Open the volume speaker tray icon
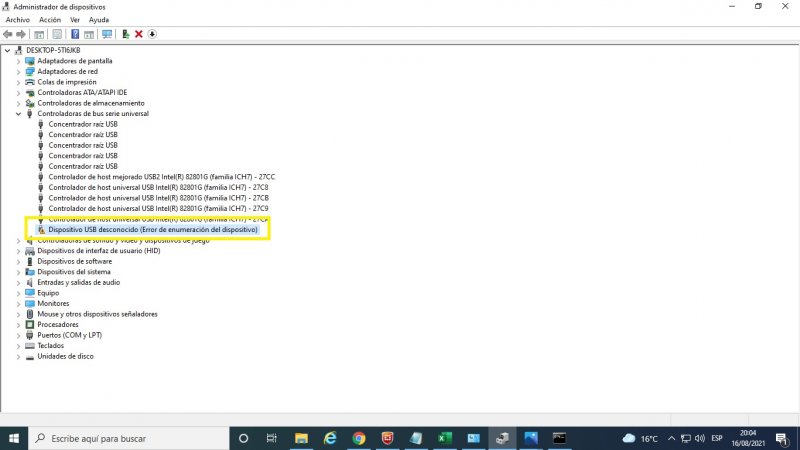 pos(699,439)
